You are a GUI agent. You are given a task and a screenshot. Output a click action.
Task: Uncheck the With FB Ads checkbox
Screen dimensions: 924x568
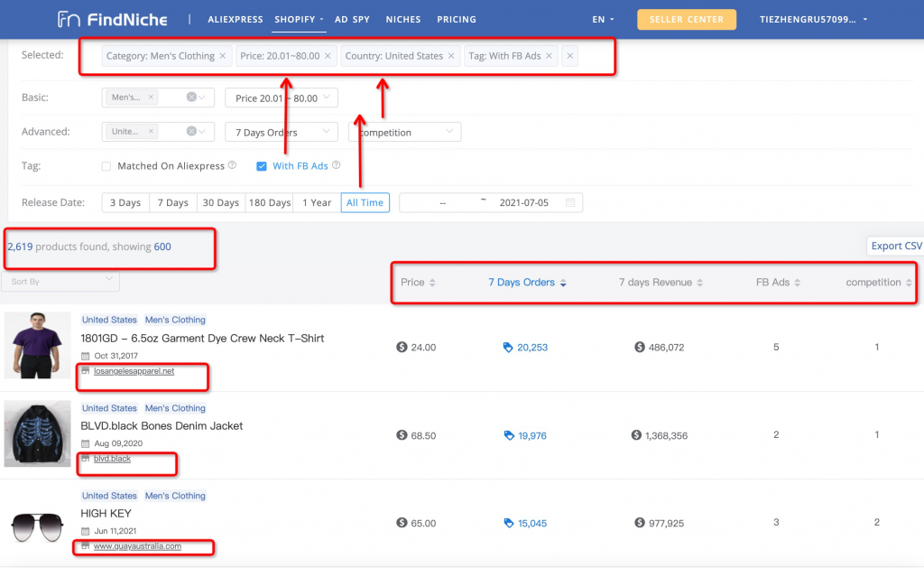click(262, 166)
